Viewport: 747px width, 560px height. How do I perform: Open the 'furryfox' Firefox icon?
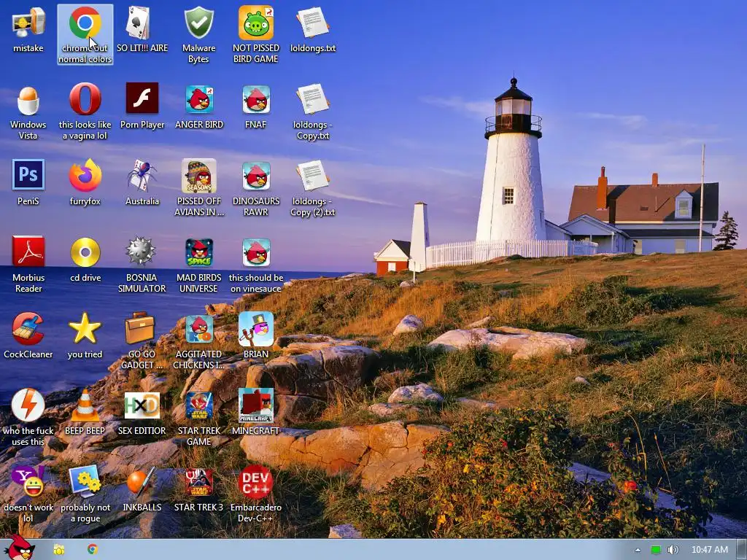(x=85, y=175)
